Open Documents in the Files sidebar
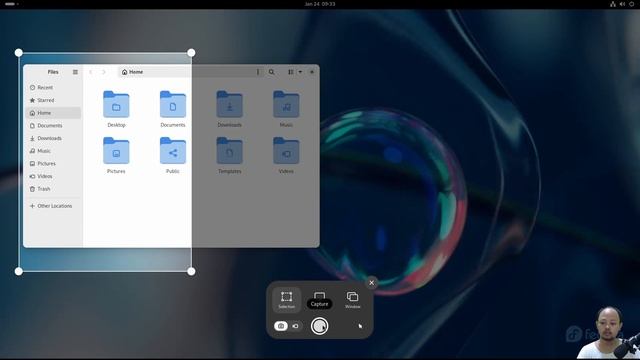Image resolution: width=640 pixels, height=360 pixels. pyautogui.click(x=53, y=125)
